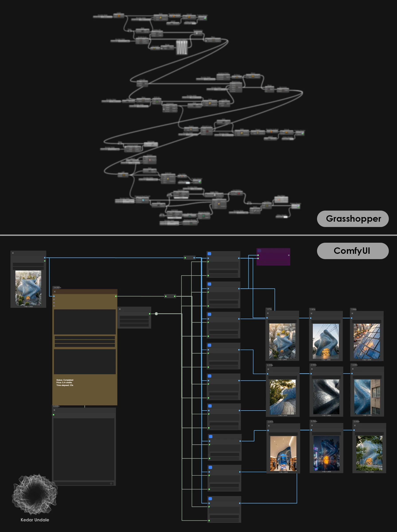Collapse the 0.020s text output node
The width and height of the screenshot is (397, 532).
pyautogui.click(x=54, y=410)
